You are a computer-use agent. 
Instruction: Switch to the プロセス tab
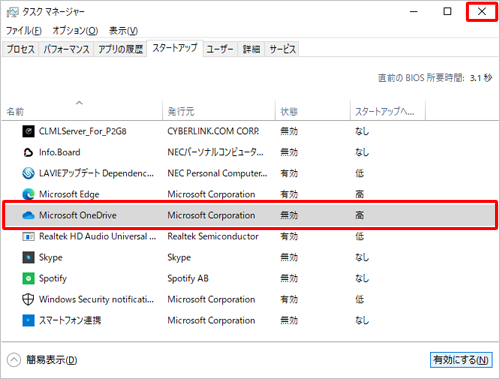click(x=21, y=49)
